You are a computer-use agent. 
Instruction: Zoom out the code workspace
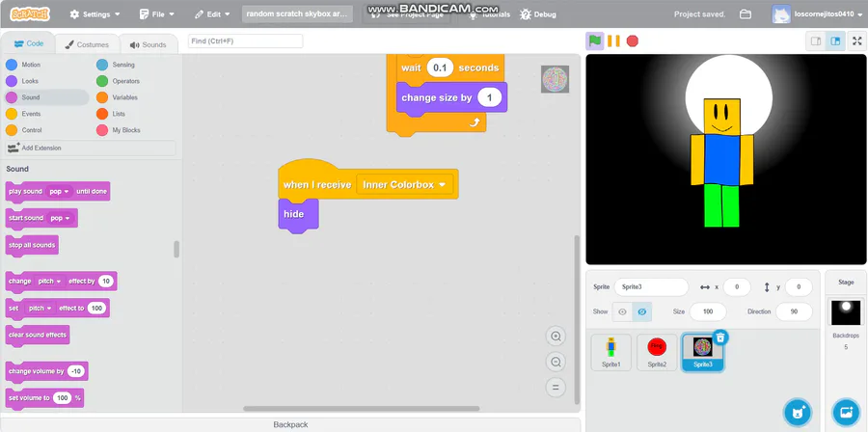(x=556, y=362)
